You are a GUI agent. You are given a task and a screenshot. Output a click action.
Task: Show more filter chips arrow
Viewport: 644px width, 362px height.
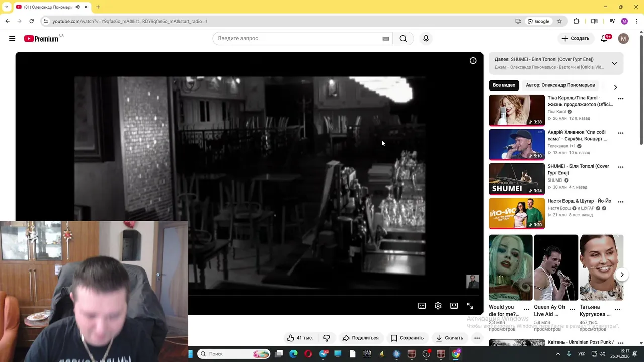pyautogui.click(x=615, y=87)
